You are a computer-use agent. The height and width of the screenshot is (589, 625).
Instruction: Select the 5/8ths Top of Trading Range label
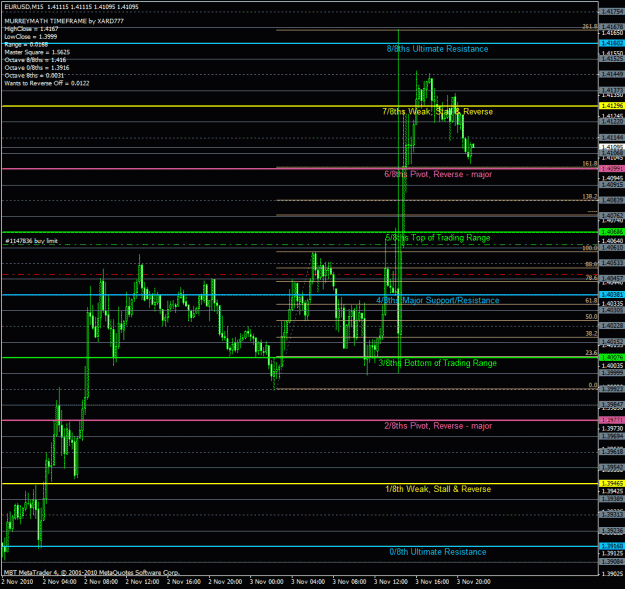click(x=438, y=238)
